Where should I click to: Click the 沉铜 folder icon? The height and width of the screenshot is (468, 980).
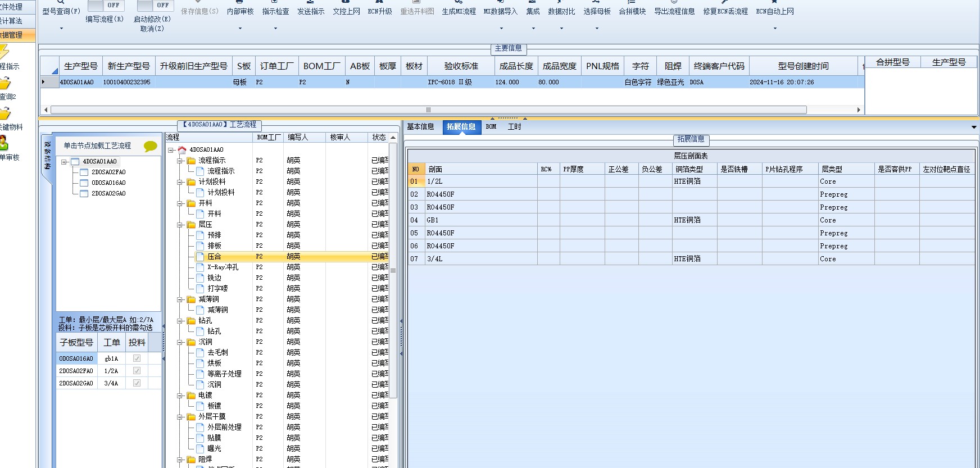191,342
